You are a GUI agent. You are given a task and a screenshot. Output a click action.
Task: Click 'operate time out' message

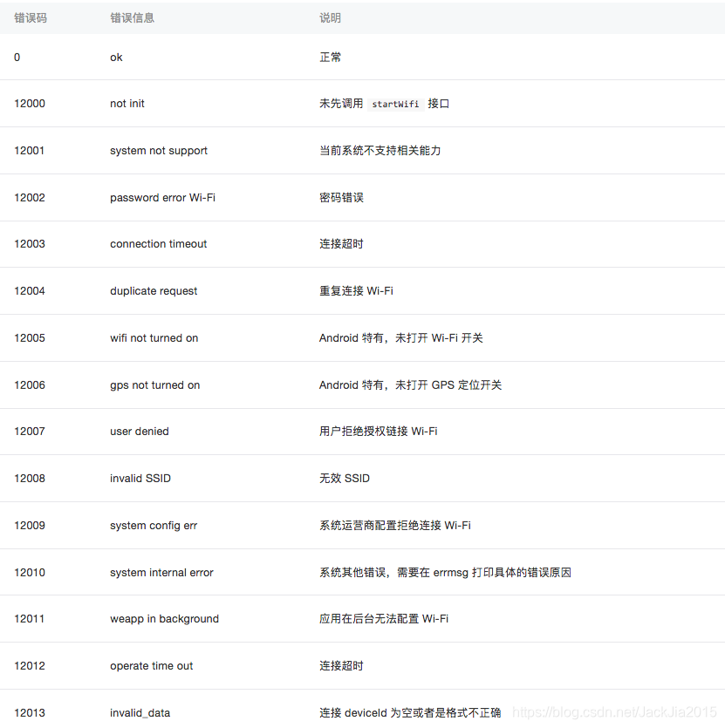152,666
